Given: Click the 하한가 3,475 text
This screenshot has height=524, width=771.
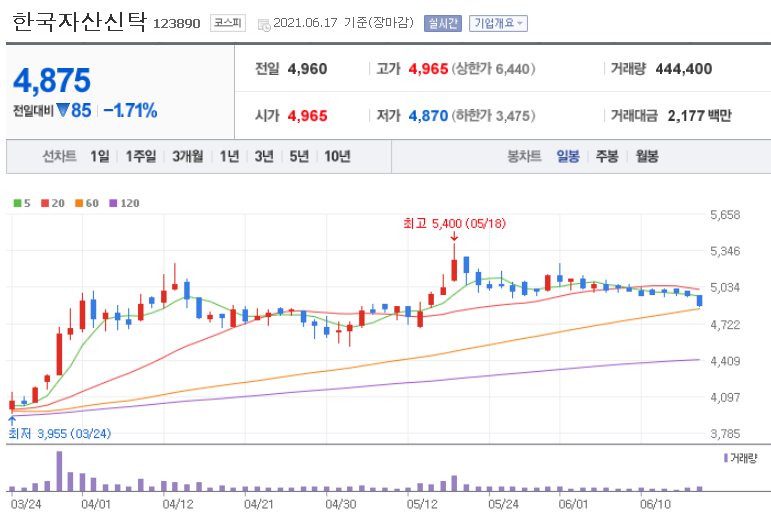Looking at the screenshot, I should tap(493, 116).
